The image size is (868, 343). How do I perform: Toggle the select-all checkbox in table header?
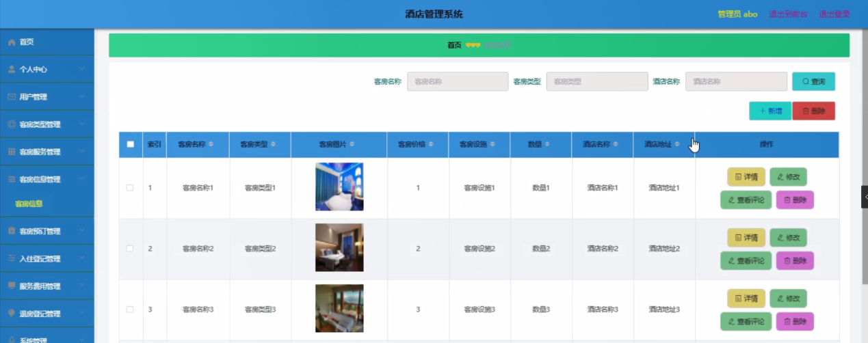[131, 144]
